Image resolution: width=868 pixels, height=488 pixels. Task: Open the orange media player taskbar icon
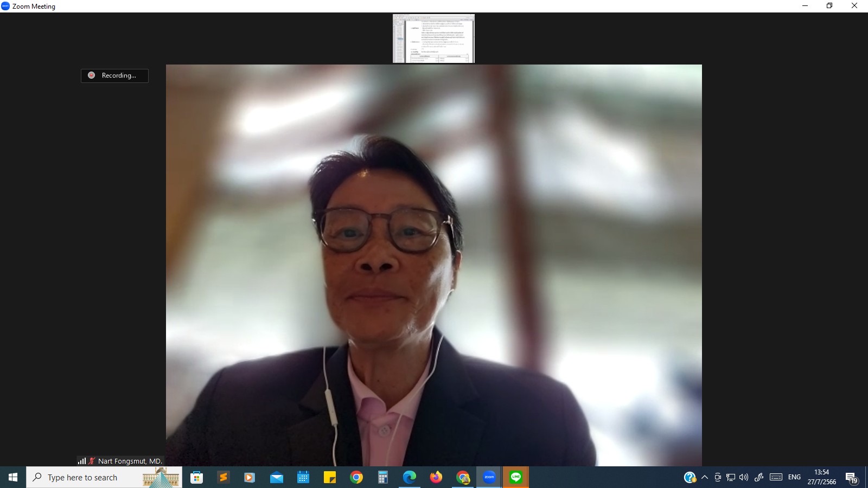250,477
